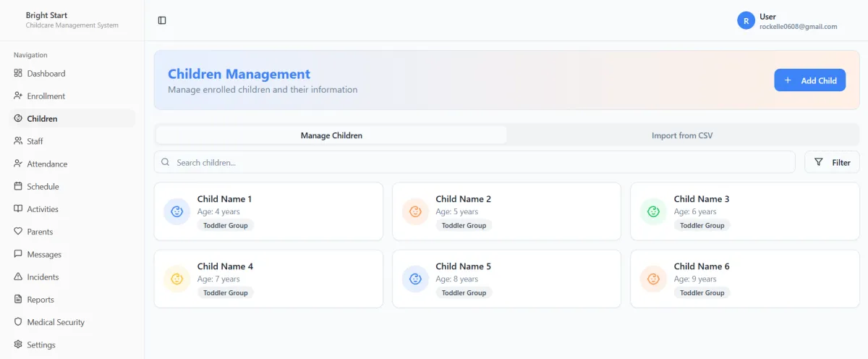868x359 pixels.
Task: Click the user avatar with letter R
Action: click(x=746, y=21)
